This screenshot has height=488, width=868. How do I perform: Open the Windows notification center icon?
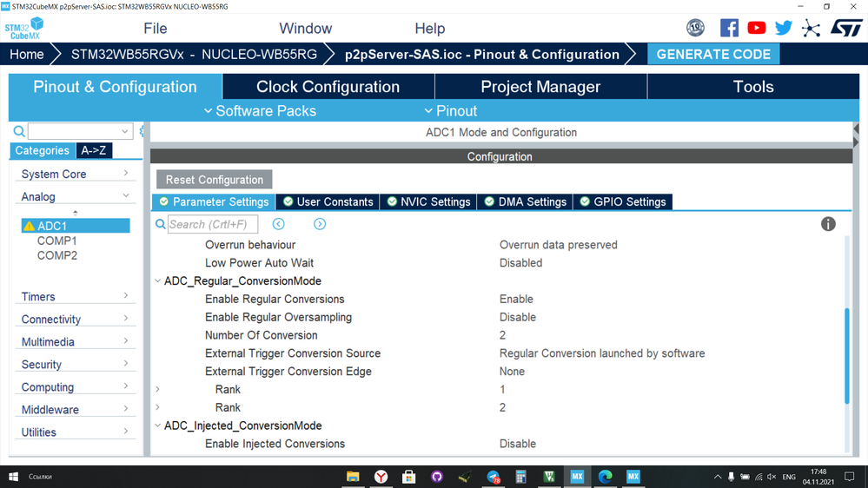pyautogui.click(x=849, y=477)
